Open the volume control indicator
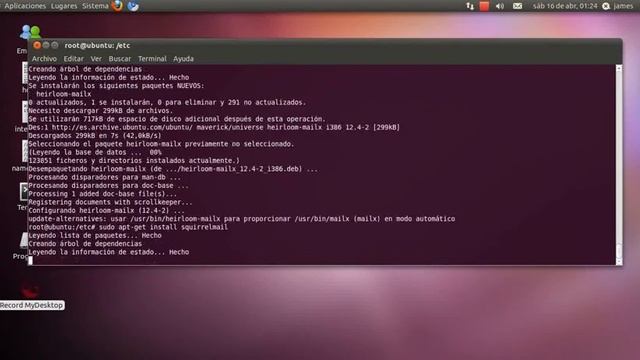Image resolution: width=640 pixels, height=360 pixels. click(x=500, y=6)
